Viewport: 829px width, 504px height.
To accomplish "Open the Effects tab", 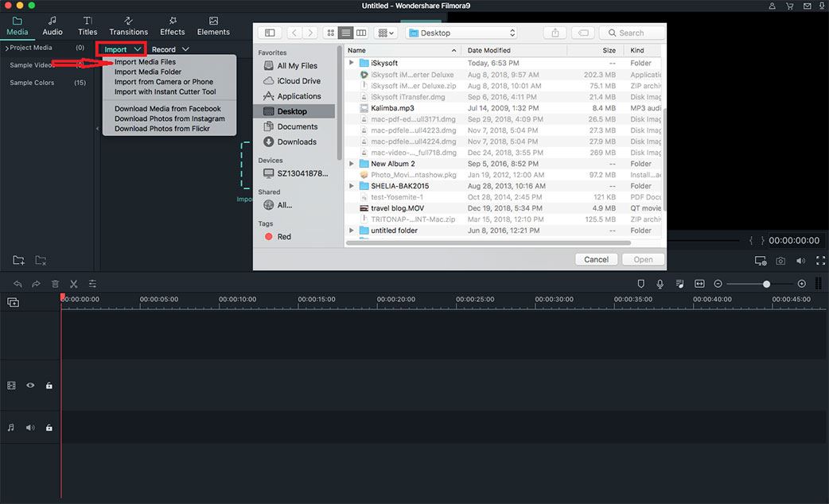I will coord(173,26).
